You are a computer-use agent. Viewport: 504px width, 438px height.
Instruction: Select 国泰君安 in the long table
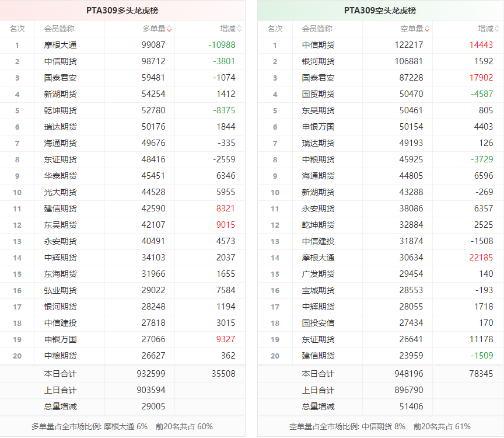pos(61,78)
